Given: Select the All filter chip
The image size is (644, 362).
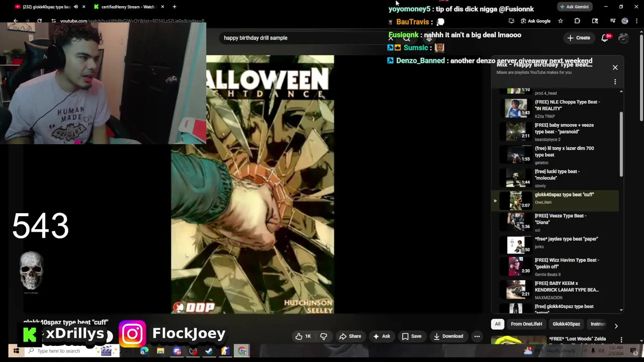Looking at the screenshot, I should click(498, 324).
